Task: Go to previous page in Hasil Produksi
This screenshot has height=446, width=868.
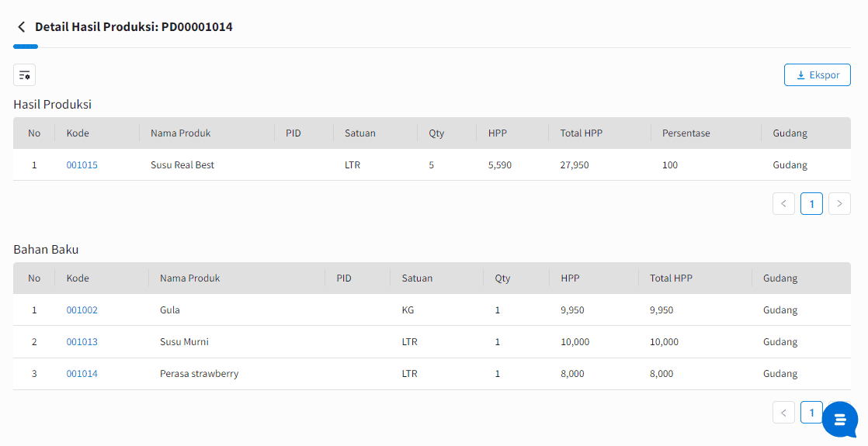Action: tap(783, 204)
